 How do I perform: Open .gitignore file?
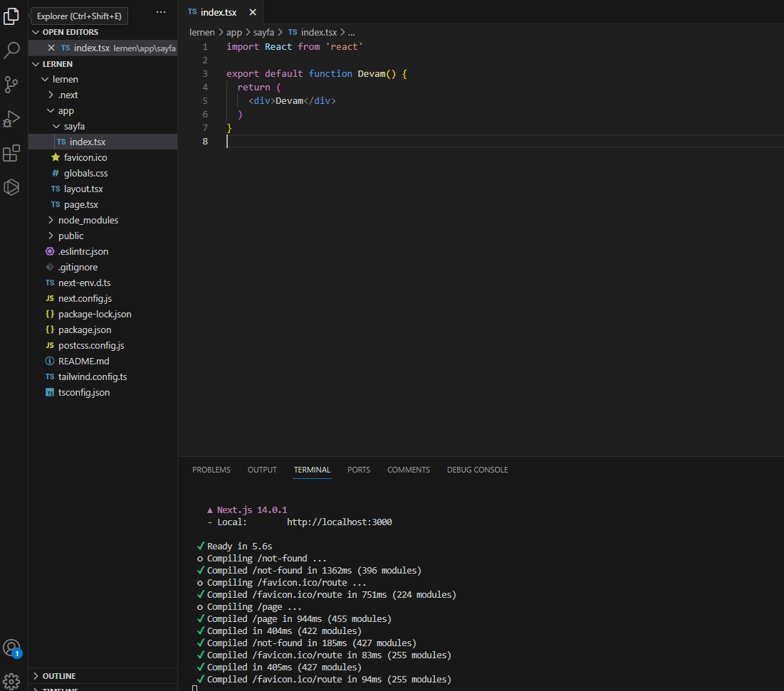(103, 268)
